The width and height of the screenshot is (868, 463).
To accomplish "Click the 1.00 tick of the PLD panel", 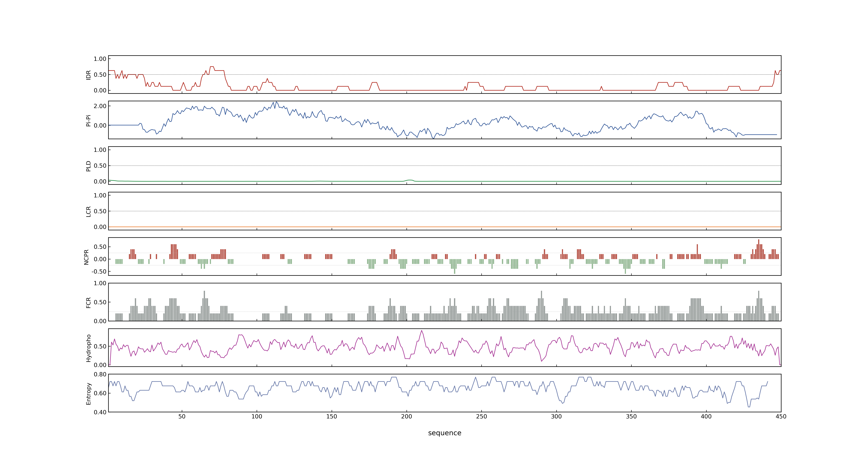I will [x=100, y=150].
